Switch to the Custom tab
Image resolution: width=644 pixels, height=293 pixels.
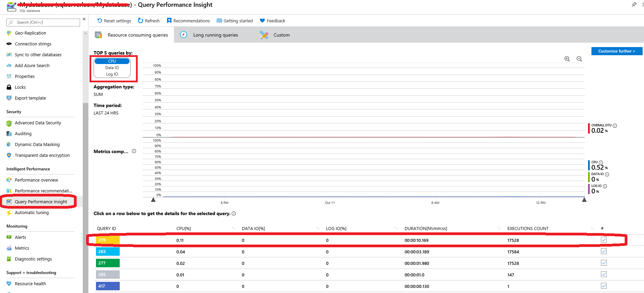coord(275,35)
